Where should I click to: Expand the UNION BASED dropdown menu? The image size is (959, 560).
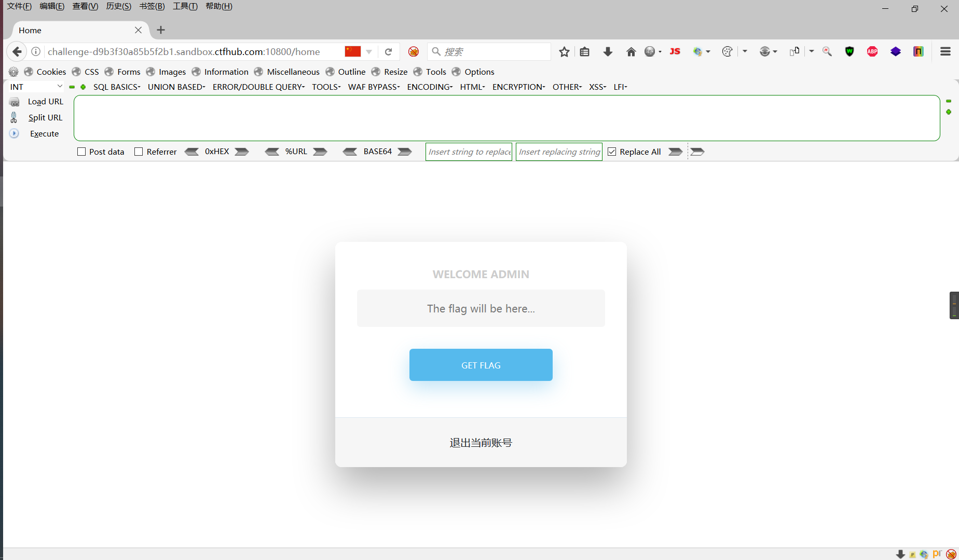[x=176, y=87]
